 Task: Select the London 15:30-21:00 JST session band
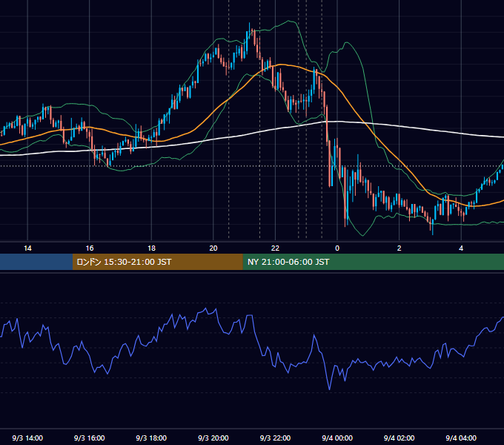tap(157, 262)
